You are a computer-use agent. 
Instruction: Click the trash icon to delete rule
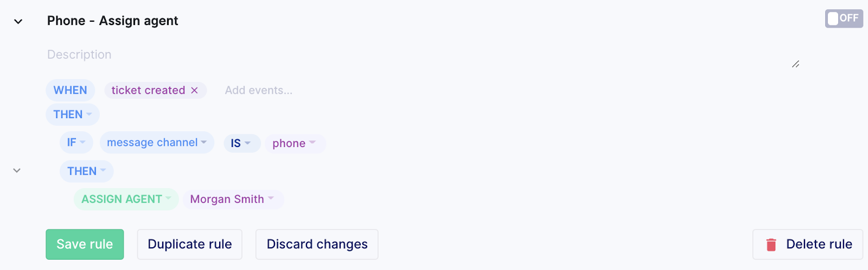tap(771, 245)
